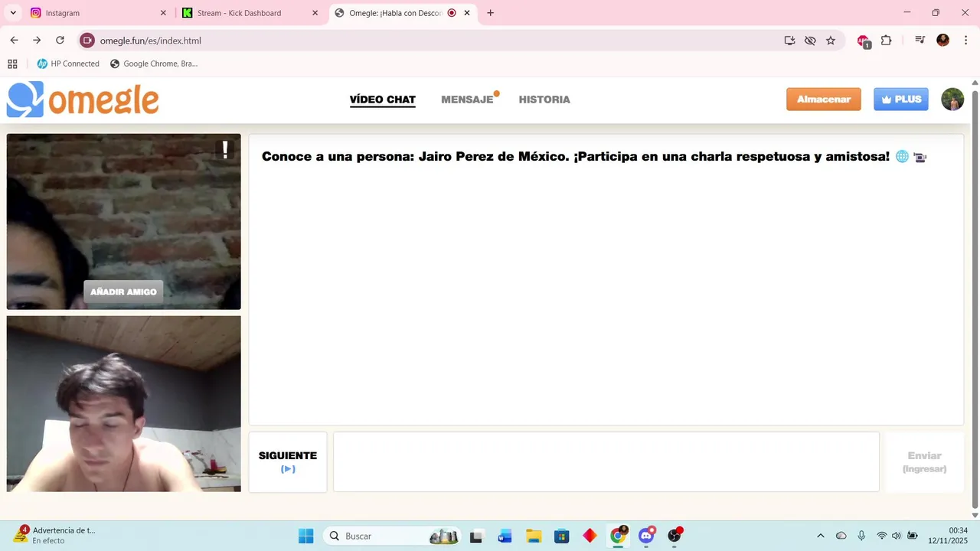Select the Omegle browser tab

click(403, 13)
